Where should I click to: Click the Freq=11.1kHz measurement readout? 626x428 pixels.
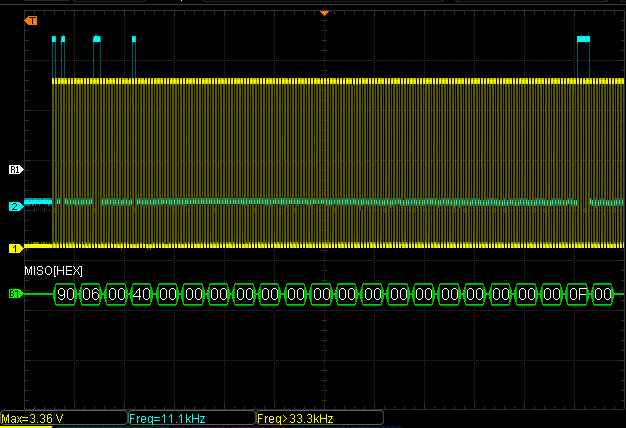(192, 418)
